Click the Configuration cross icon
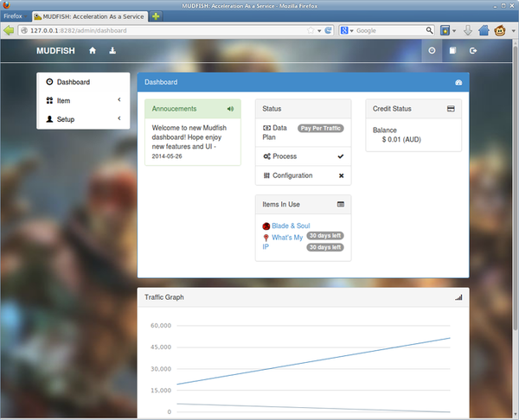 point(342,175)
